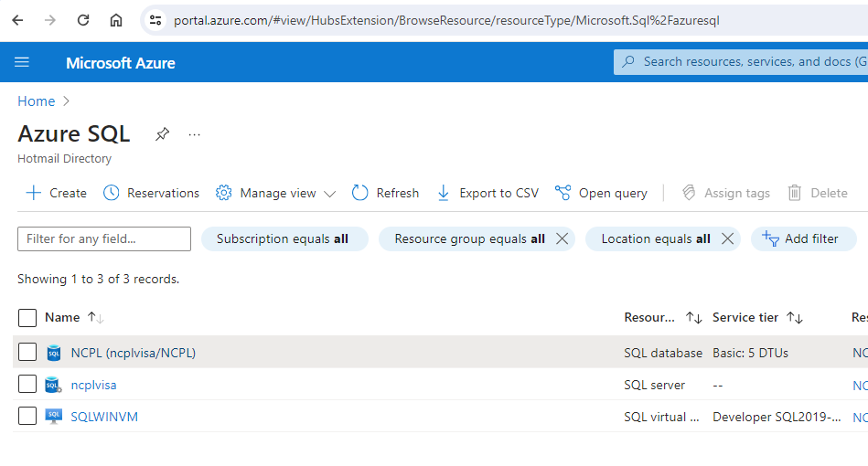Export the records to CSV

[x=488, y=193]
